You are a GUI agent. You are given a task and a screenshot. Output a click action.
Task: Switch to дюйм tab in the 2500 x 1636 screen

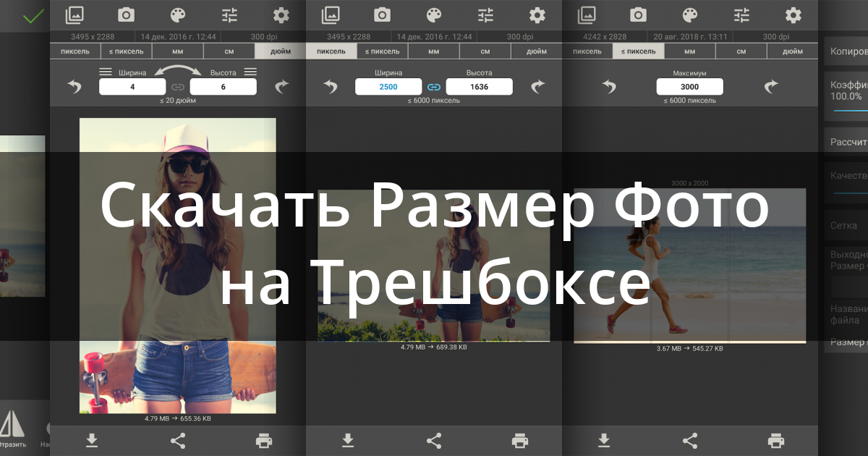click(537, 51)
